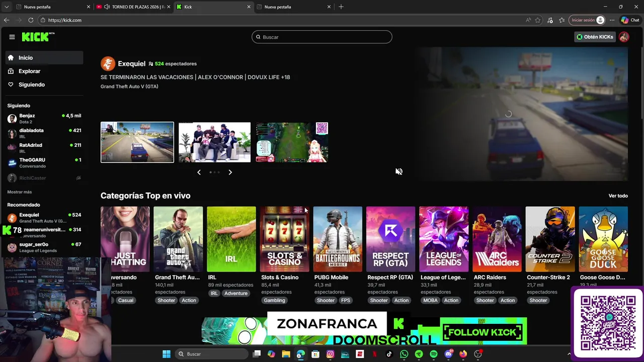Select the League of Legends stream thumbnail
The width and height of the screenshot is (644, 362).
click(x=292, y=142)
